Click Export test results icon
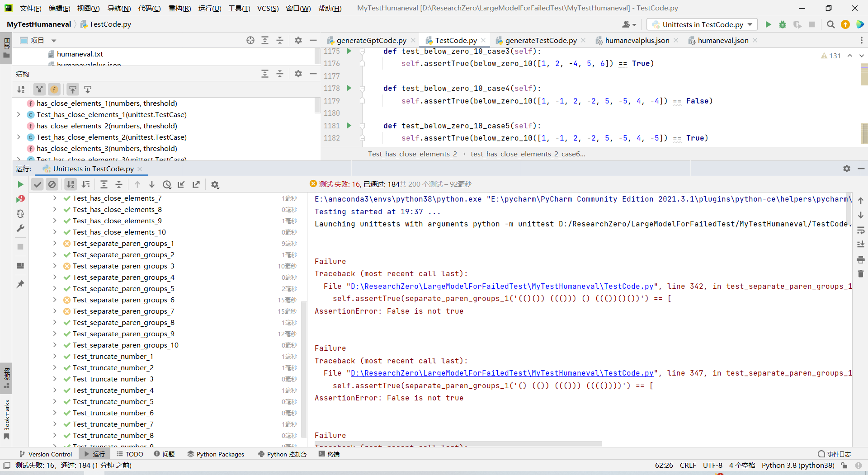The image size is (868, 475). click(196, 184)
